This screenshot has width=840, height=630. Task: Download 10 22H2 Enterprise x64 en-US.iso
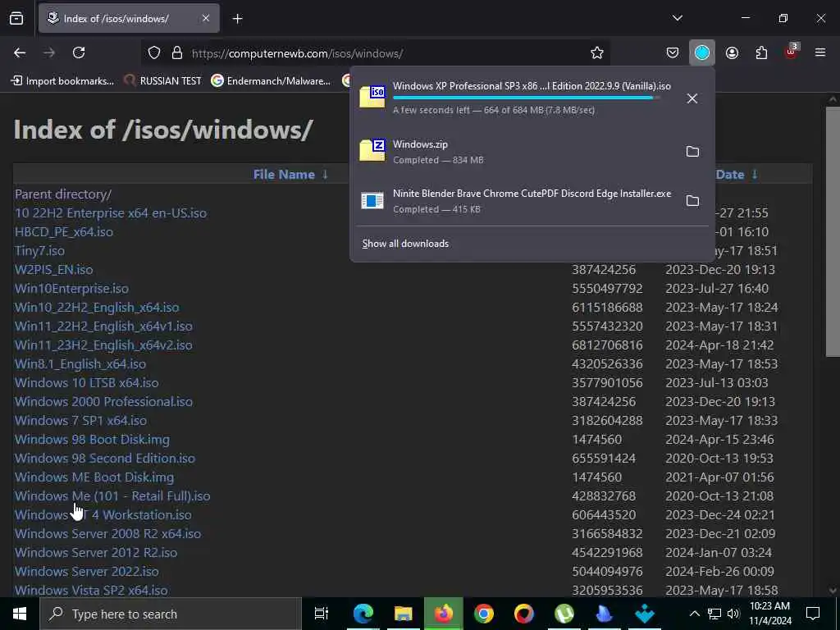pyautogui.click(x=111, y=213)
